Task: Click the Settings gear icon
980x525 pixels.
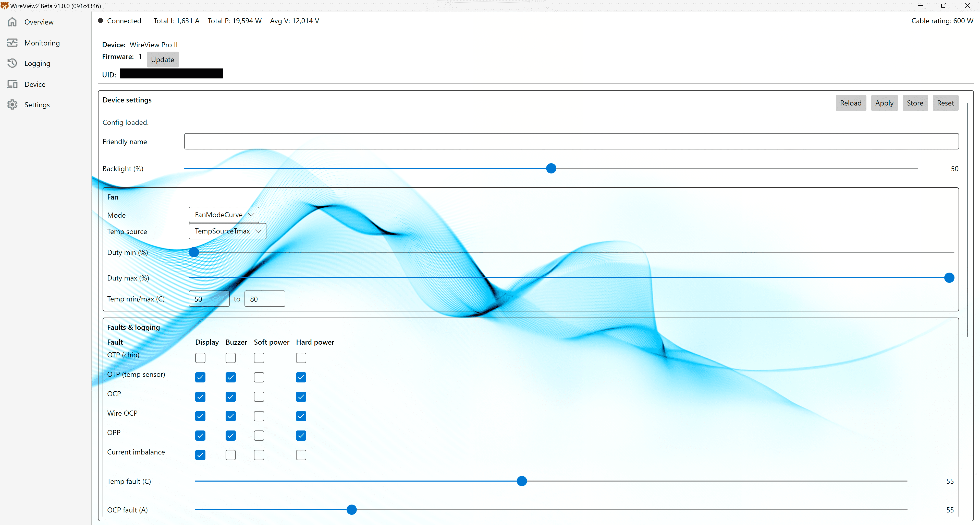Action: [12, 105]
